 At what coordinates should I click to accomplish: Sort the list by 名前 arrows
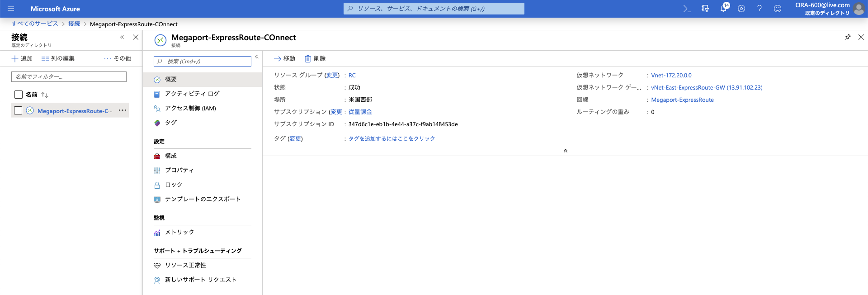click(45, 95)
